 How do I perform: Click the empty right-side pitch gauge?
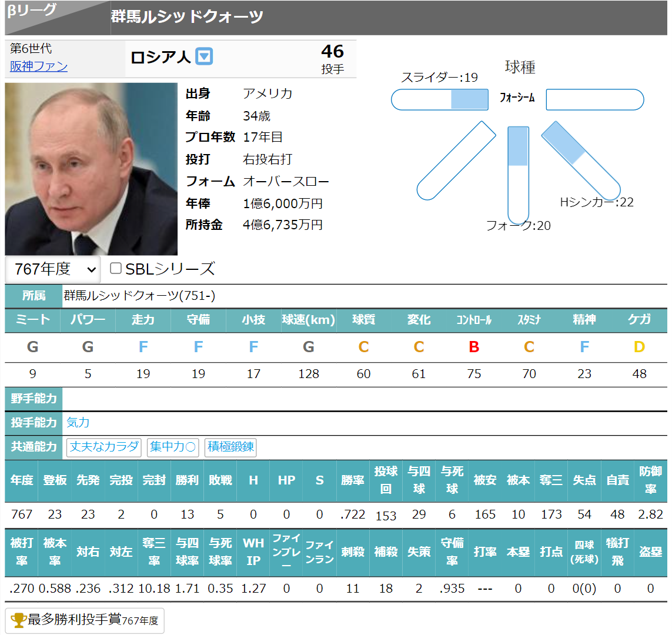click(594, 99)
